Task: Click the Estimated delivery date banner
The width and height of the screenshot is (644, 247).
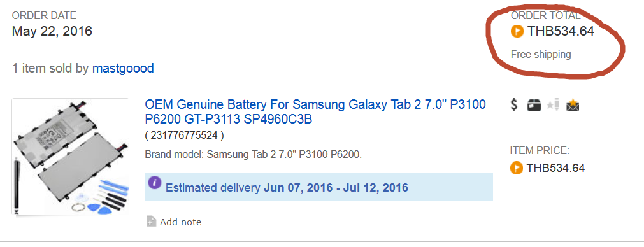Action: pos(318,187)
